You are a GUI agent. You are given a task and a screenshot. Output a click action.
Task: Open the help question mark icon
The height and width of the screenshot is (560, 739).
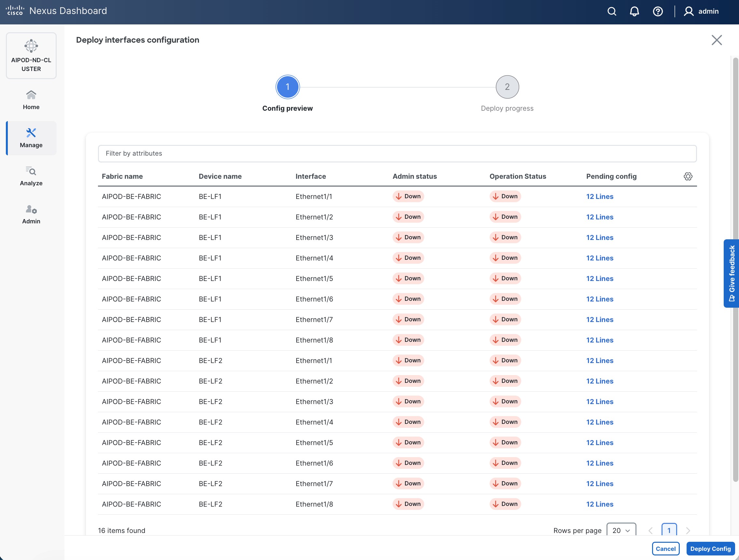tap(658, 11)
